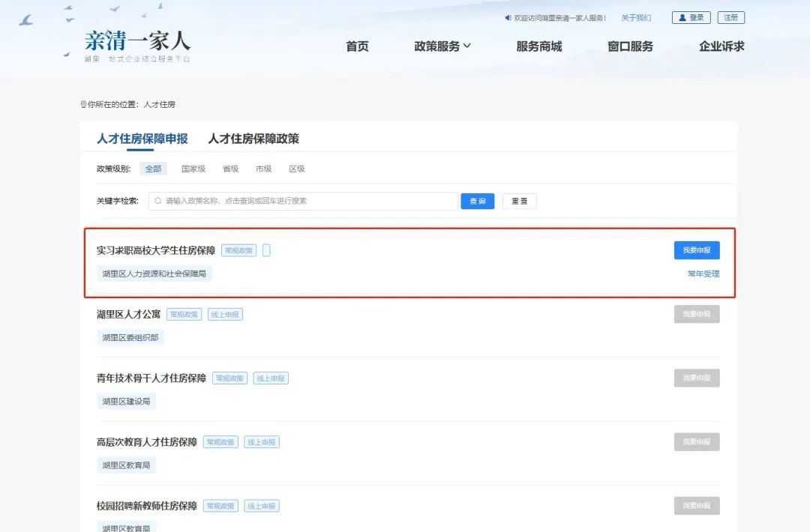This screenshot has height=532, width=810.
Task: Click the user icon on 登录 button
Action: [x=682, y=18]
